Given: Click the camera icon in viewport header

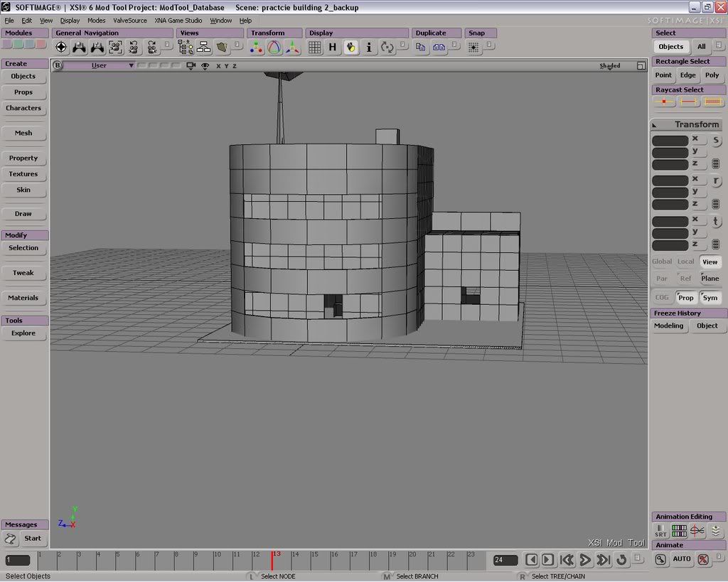Looking at the screenshot, I should tap(191, 65).
